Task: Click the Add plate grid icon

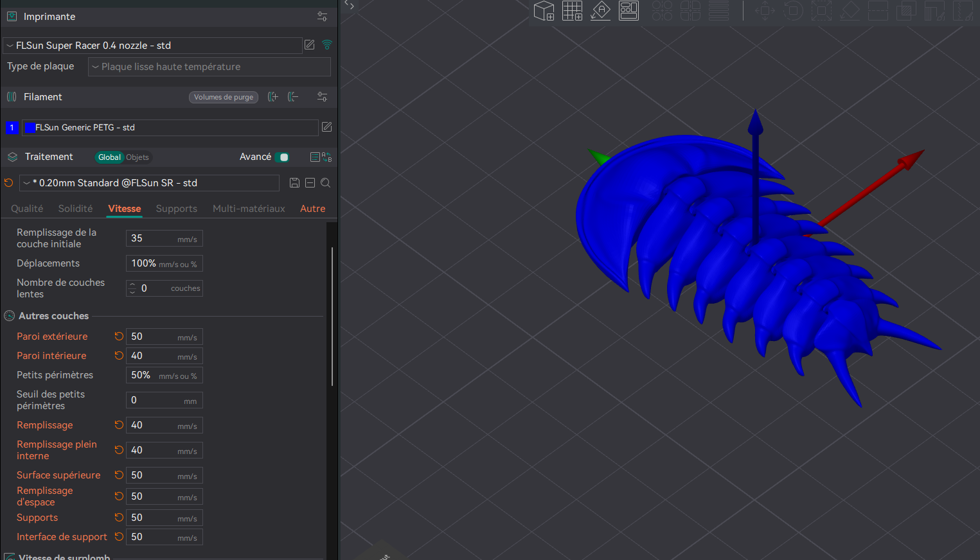Action: [572, 11]
